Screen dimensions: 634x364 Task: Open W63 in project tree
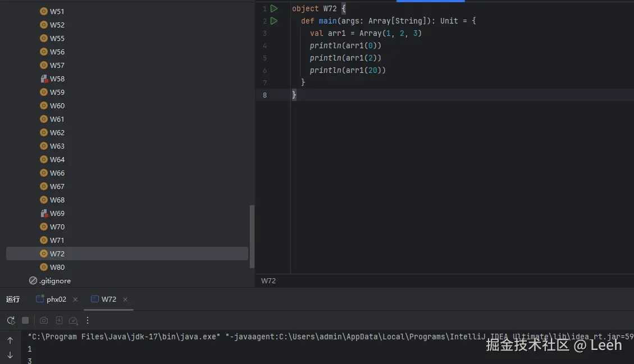pos(57,146)
